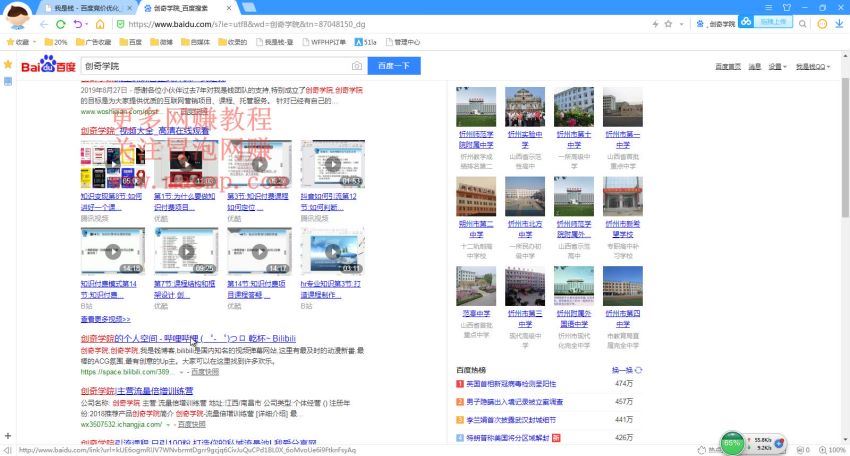Click the purple undo/restore arrow icon
Screen dimensions: 850x456
point(78,24)
